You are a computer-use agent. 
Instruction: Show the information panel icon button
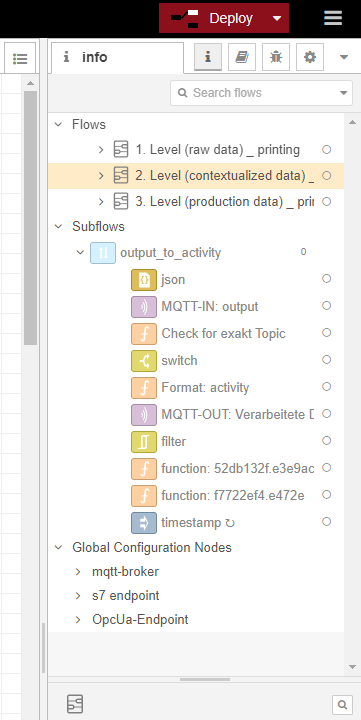point(208,57)
